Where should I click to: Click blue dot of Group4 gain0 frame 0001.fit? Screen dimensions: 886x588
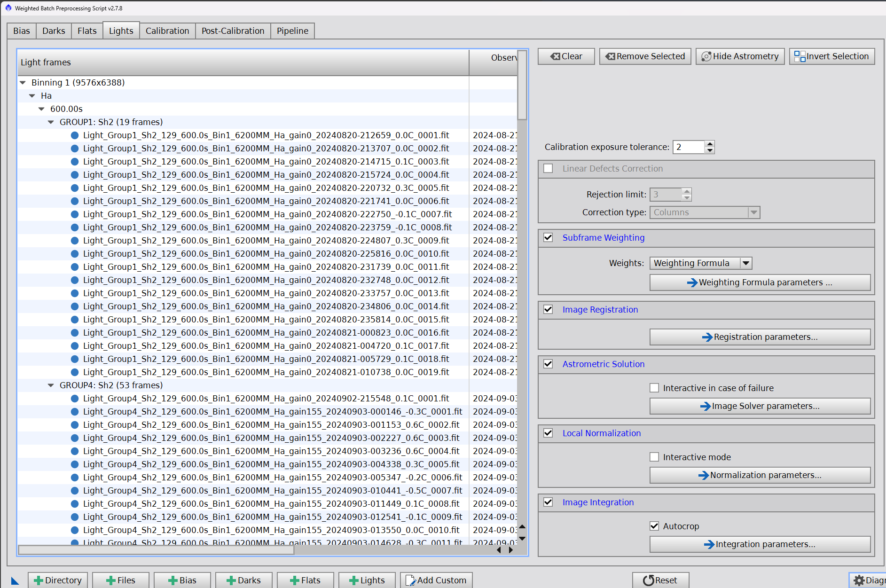tap(74, 399)
